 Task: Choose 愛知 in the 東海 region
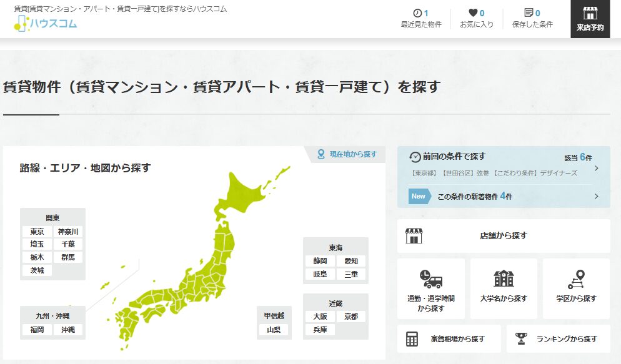point(352,261)
